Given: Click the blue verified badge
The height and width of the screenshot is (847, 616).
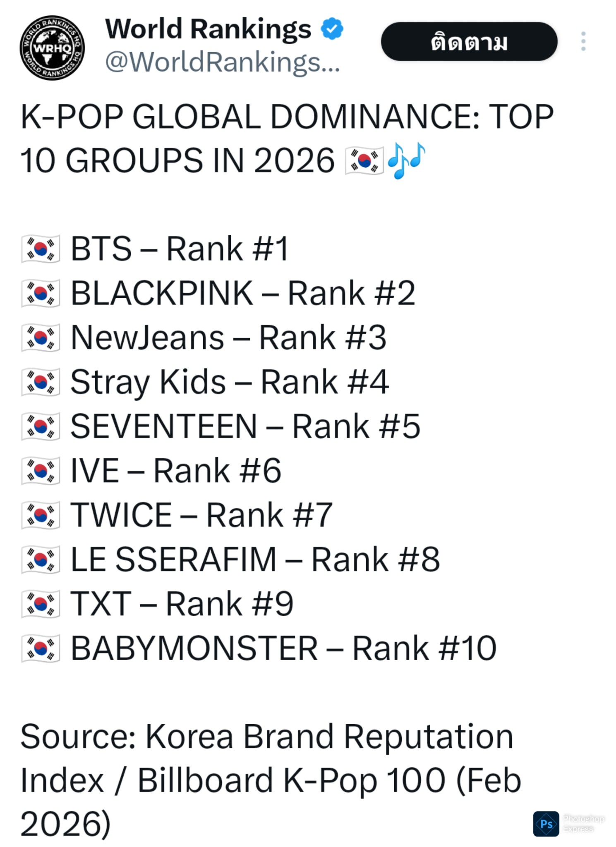Looking at the screenshot, I should tap(332, 29).
